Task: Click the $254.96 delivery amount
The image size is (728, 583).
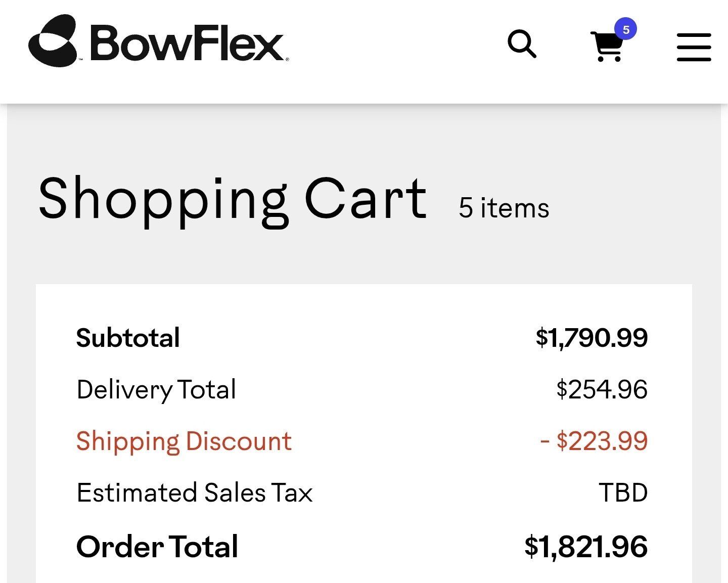Action: pos(602,389)
